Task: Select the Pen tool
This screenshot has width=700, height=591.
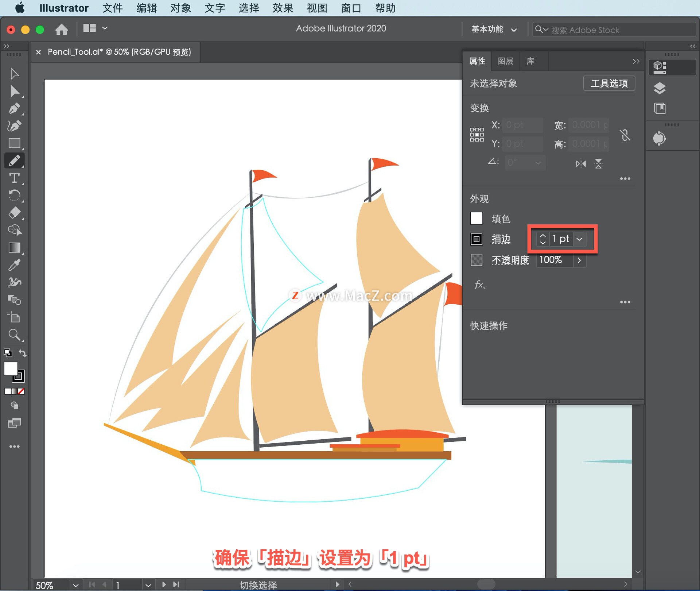Action: coord(14,108)
